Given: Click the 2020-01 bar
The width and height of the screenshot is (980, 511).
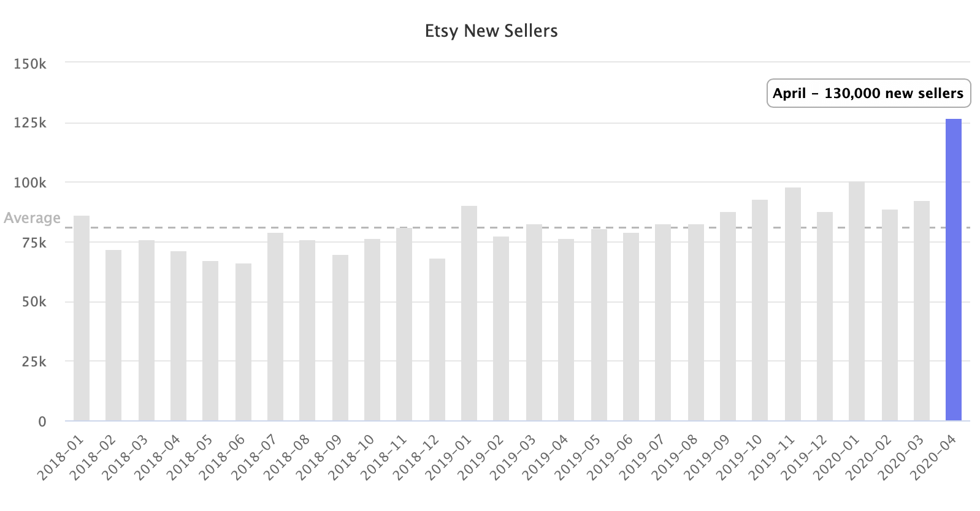Looking at the screenshot, I should pyautogui.click(x=857, y=301).
